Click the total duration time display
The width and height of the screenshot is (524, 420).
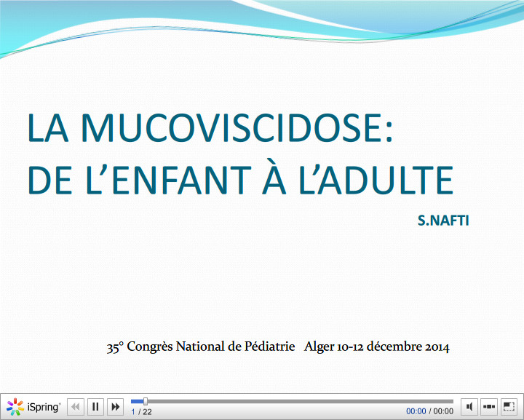pos(443,411)
